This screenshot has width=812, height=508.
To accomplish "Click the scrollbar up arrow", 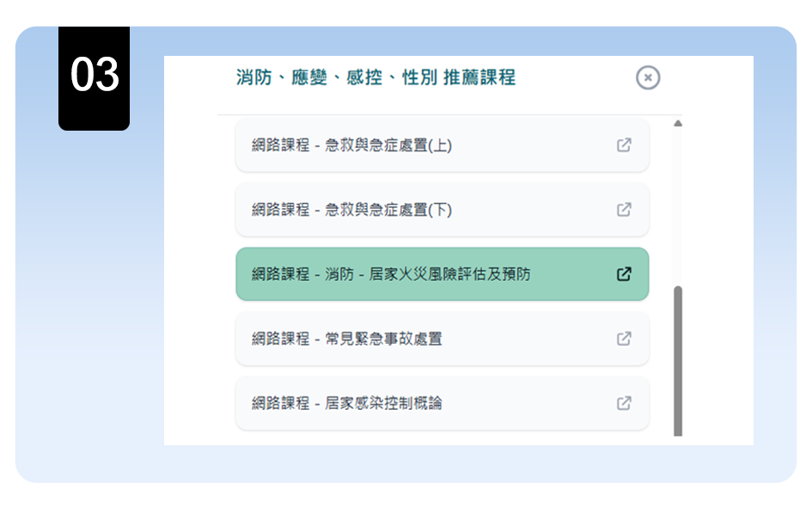I will pos(678,125).
